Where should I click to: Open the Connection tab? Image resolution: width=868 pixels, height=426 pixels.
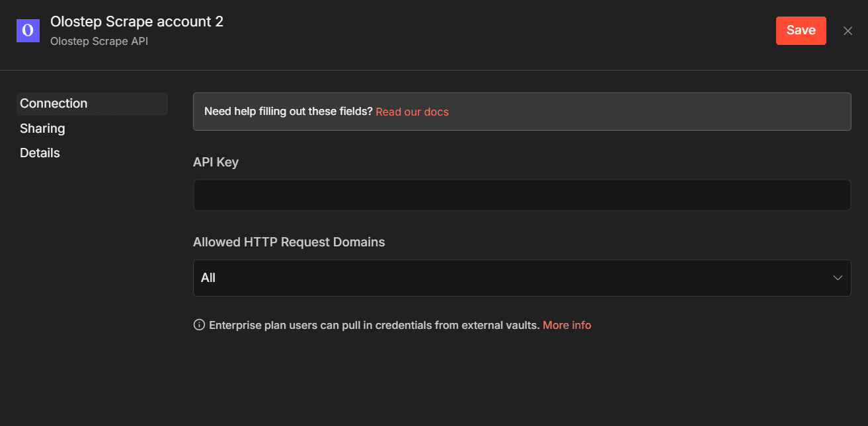pos(92,104)
